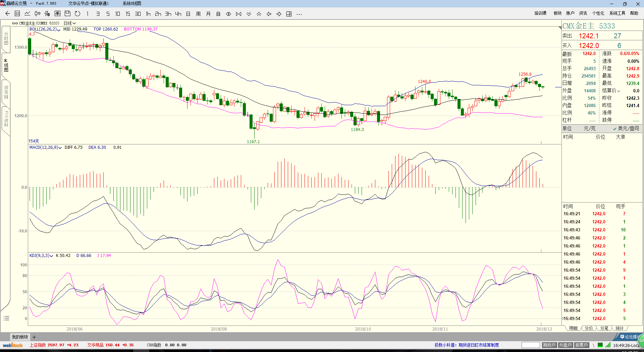Select the daily (日) period button
644x352 pixels.
point(188,14)
